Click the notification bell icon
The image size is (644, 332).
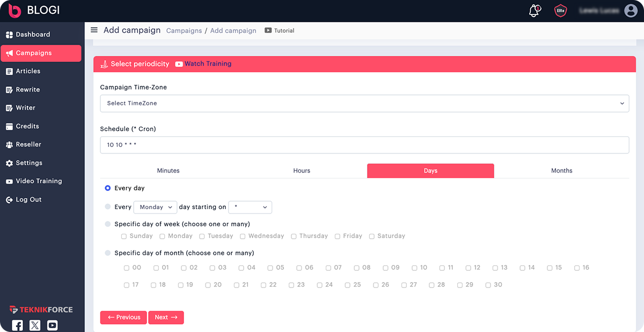click(534, 11)
